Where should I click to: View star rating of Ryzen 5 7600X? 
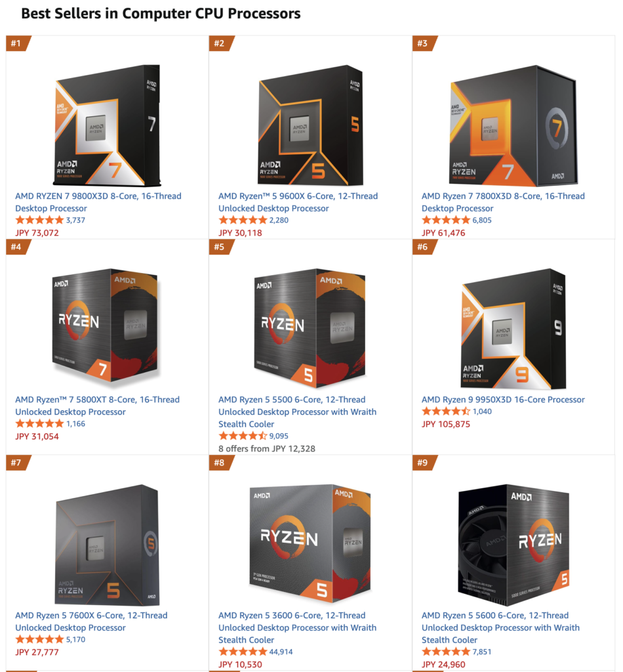[39, 639]
